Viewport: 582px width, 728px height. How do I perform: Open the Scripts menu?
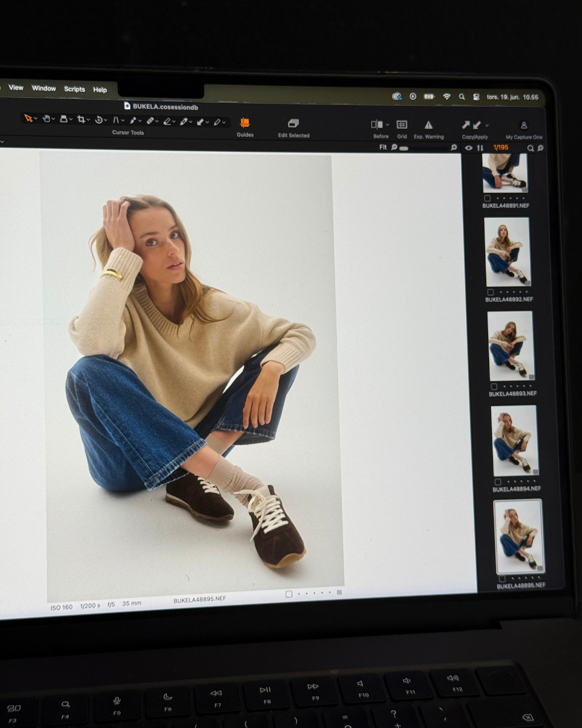(74, 89)
